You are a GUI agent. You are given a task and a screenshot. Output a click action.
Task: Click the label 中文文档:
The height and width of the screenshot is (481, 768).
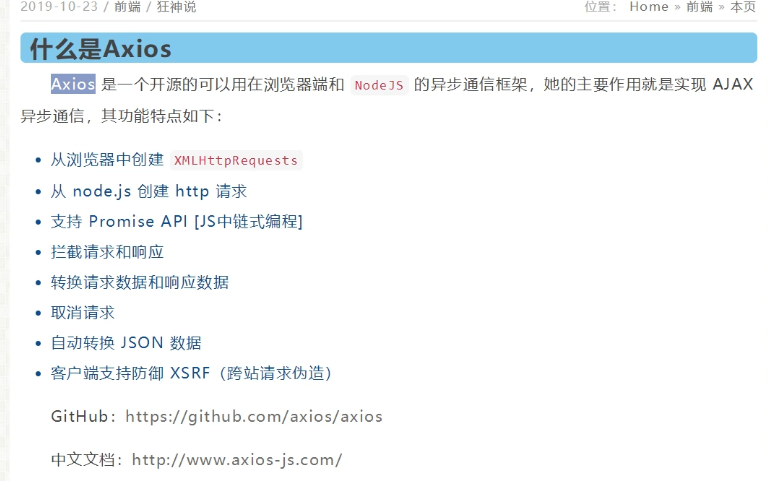click(87, 459)
